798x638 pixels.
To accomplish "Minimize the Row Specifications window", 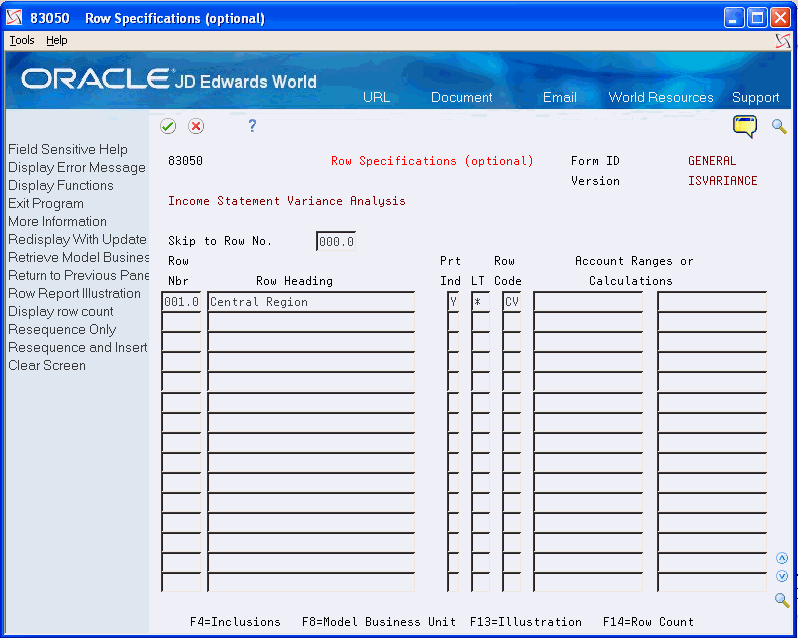I will click(734, 18).
